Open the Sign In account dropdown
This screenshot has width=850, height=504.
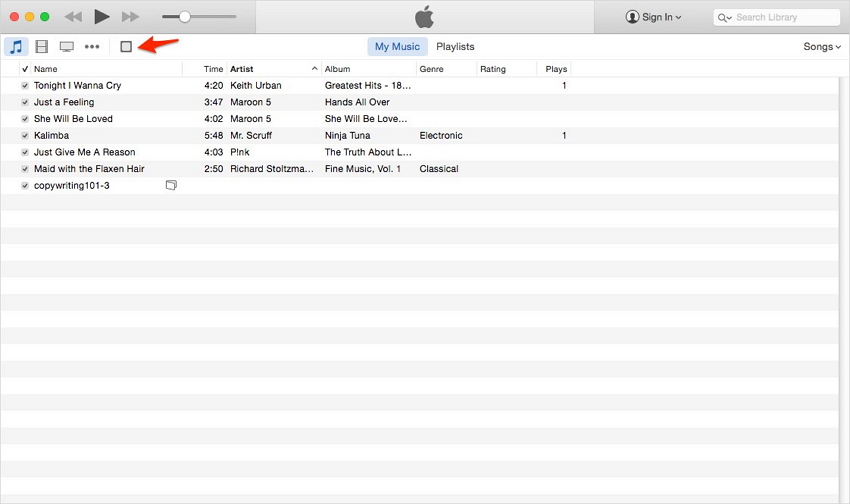653,17
